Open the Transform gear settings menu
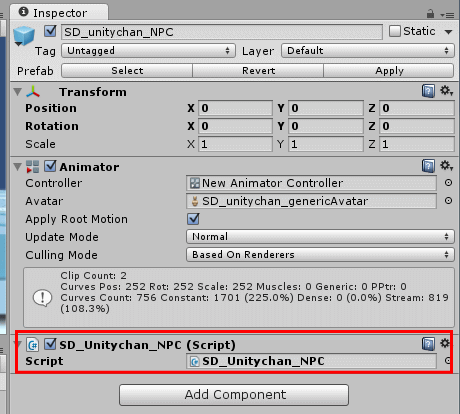Image resolution: width=460 pixels, height=414 pixels. tap(446, 90)
